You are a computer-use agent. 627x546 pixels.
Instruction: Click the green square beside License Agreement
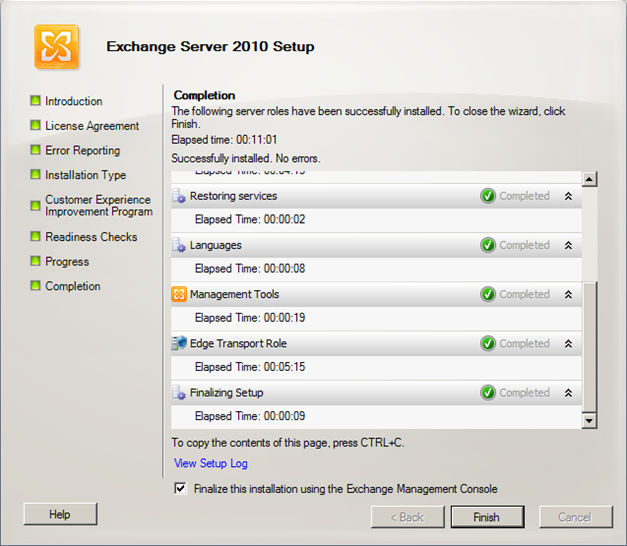click(x=36, y=125)
